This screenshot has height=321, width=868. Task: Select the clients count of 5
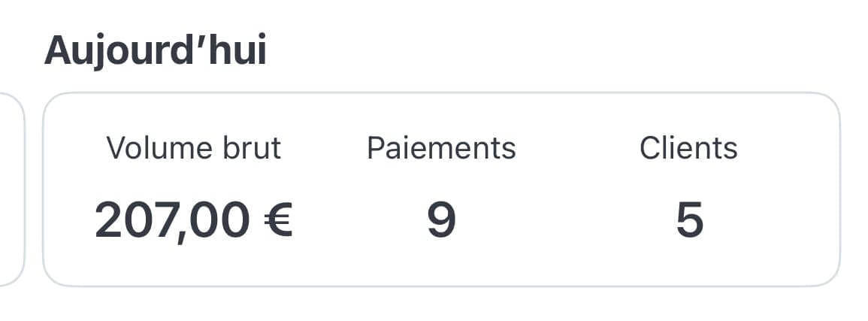[689, 221]
